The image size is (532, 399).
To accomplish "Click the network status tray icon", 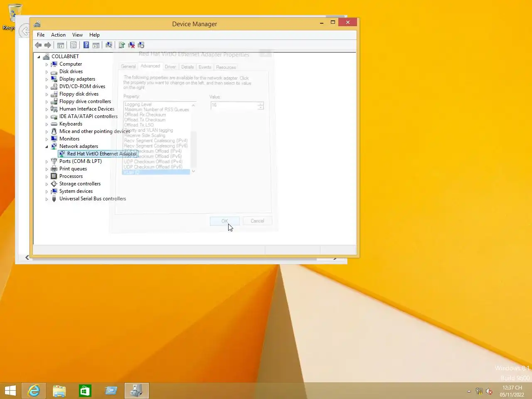I will point(479,391).
